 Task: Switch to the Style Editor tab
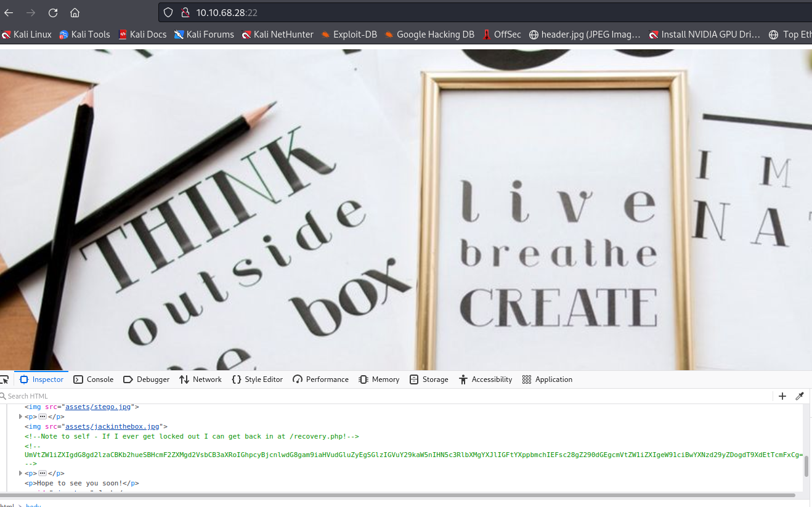257,379
